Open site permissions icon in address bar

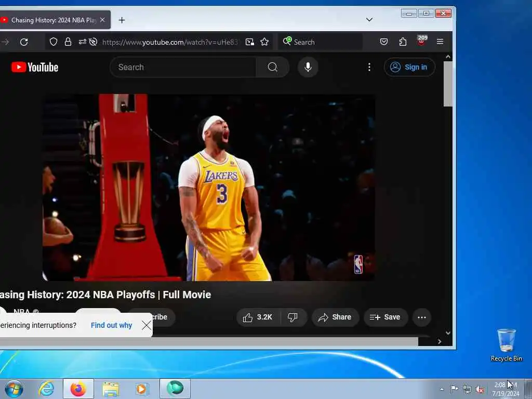click(x=82, y=42)
